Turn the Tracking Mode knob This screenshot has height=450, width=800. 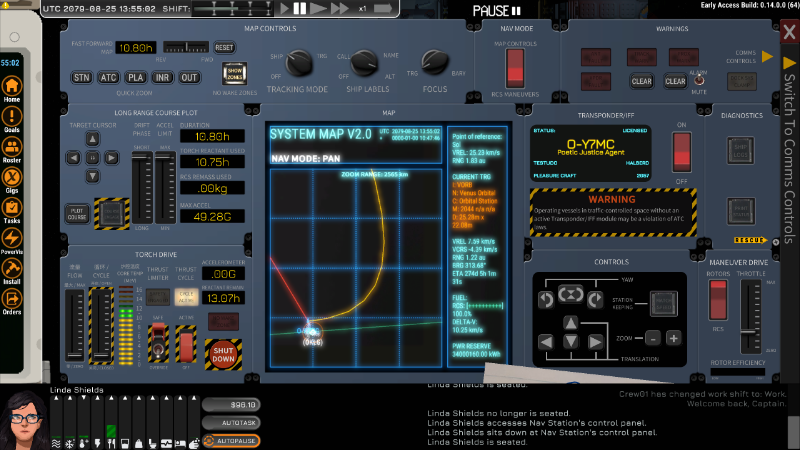click(299, 63)
